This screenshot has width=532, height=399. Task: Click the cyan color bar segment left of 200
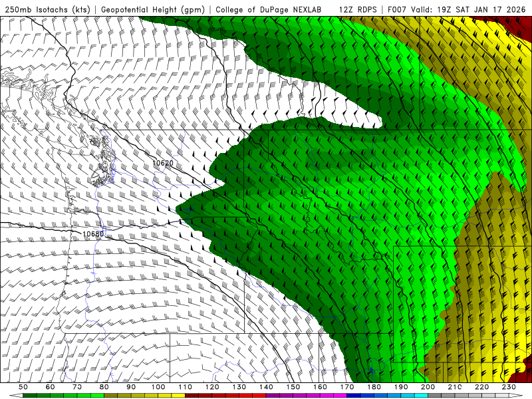point(422,396)
